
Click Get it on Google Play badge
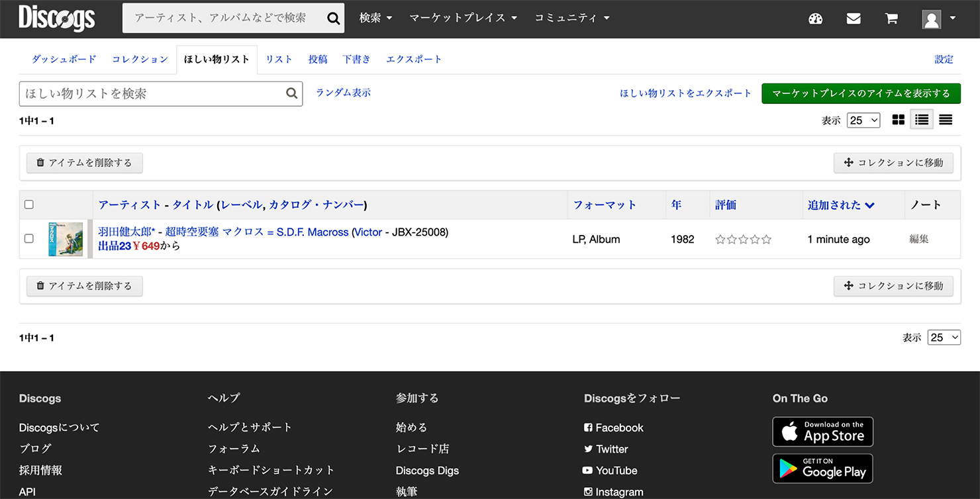(x=823, y=469)
